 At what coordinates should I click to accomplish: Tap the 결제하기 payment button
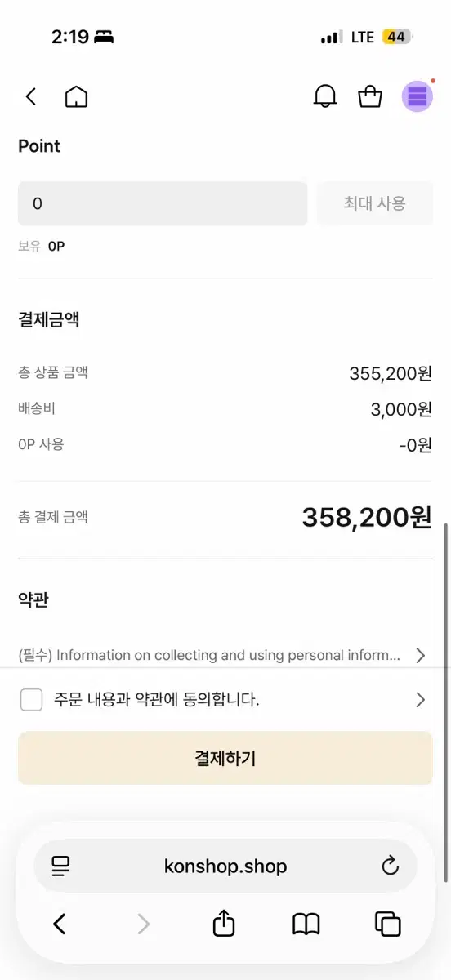coord(225,758)
